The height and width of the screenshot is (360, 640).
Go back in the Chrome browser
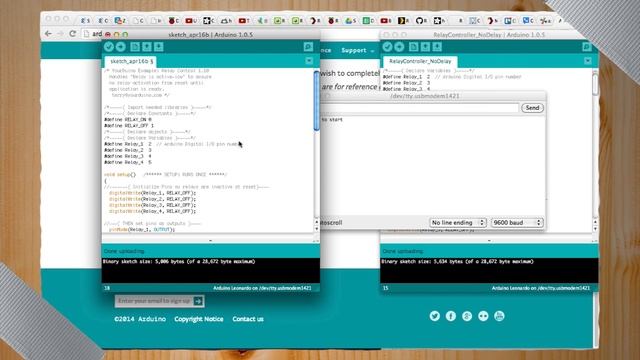click(x=48, y=34)
